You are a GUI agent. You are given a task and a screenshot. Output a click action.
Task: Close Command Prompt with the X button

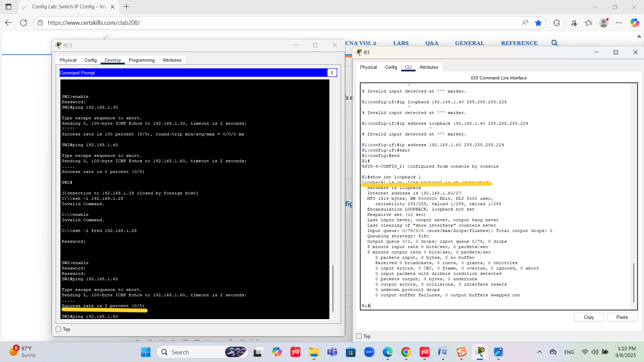(332, 73)
